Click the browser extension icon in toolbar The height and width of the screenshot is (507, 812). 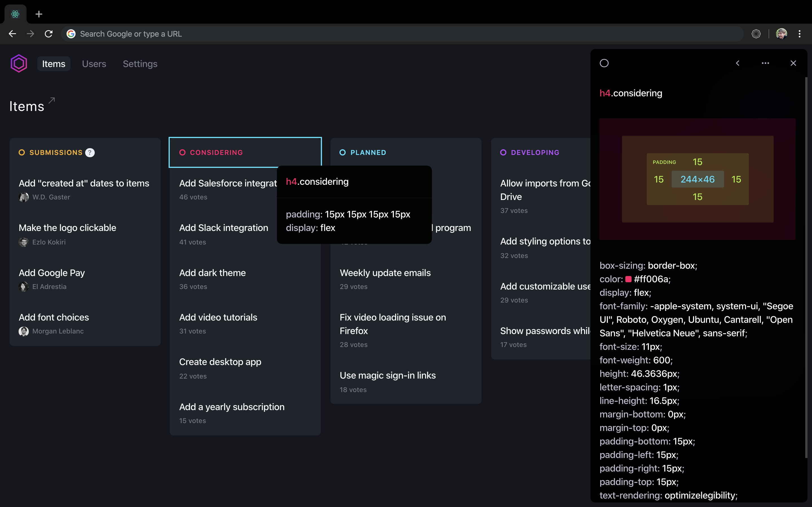[756, 34]
